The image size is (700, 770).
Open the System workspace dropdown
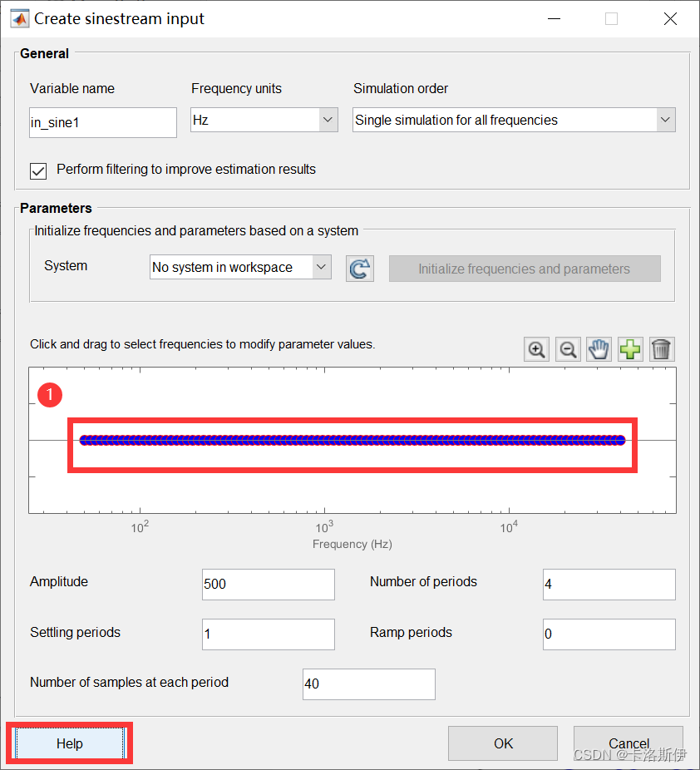(240, 267)
